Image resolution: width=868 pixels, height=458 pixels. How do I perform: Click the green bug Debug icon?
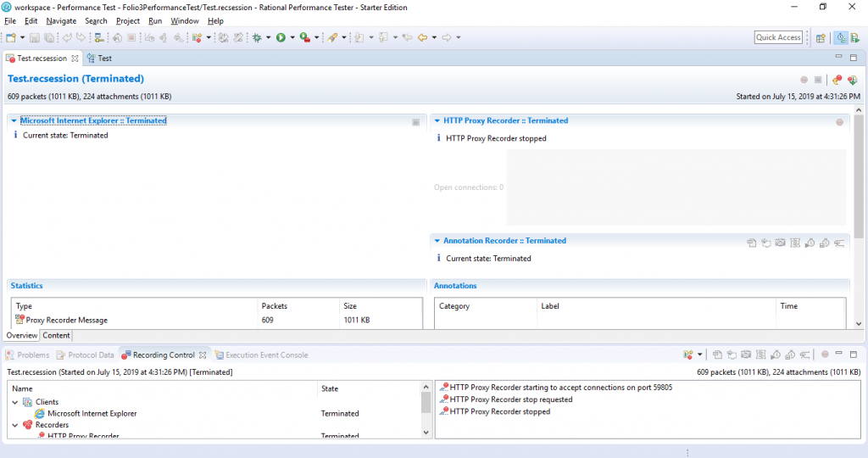coord(257,37)
